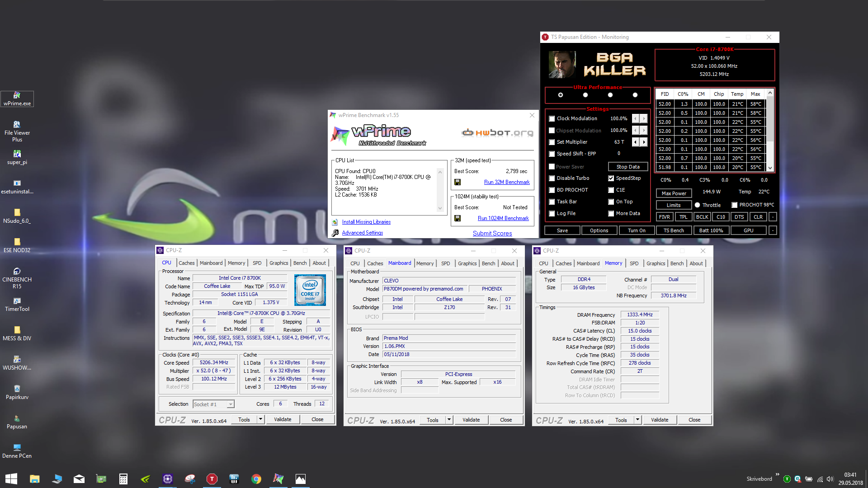This screenshot has width=868, height=488.
Task: Open Tools dropdown arrow in CPU-Z Memory window
Action: [x=637, y=420]
